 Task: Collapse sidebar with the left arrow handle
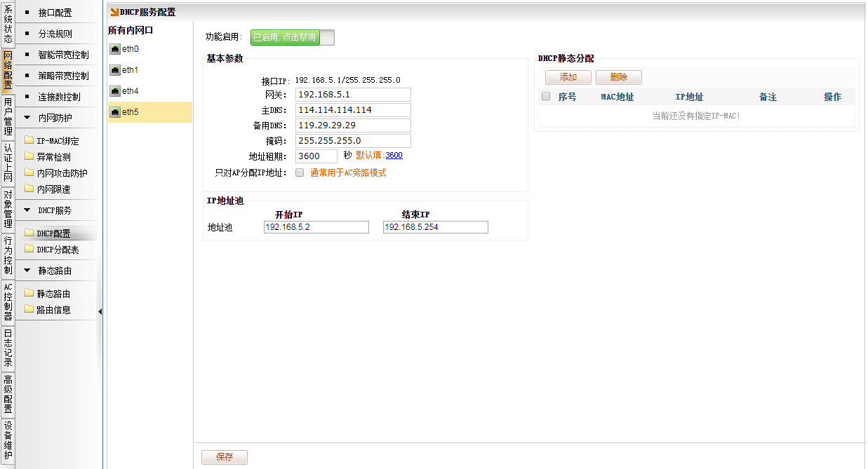click(x=100, y=311)
